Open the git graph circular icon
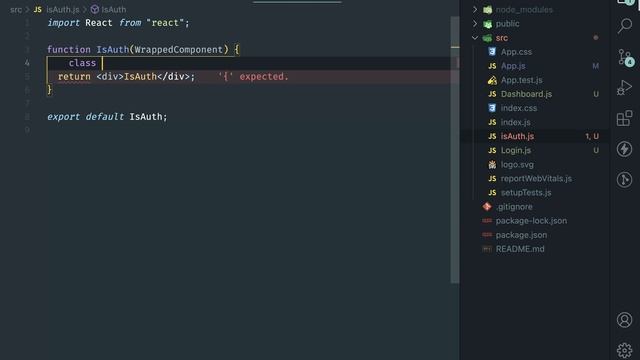The height and width of the screenshot is (360, 640). 624,180
